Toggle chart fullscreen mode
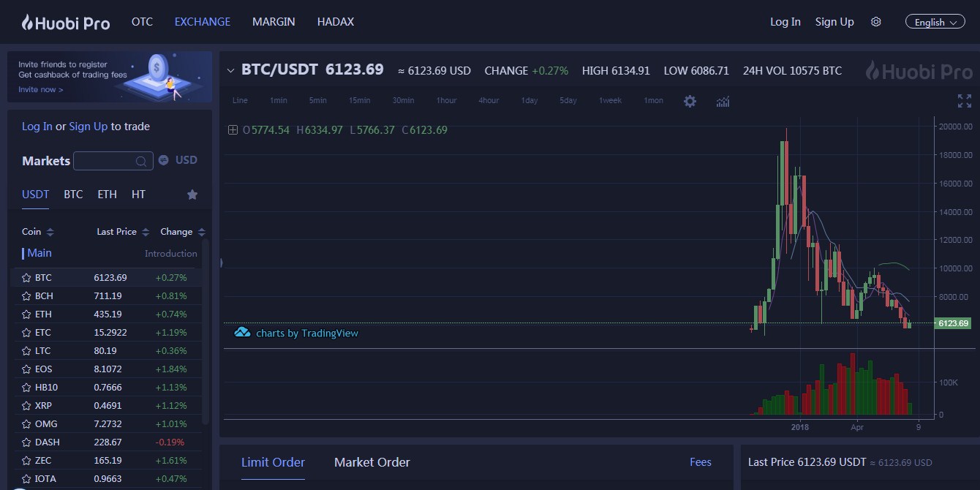Viewport: 980px width, 490px height. tap(965, 101)
